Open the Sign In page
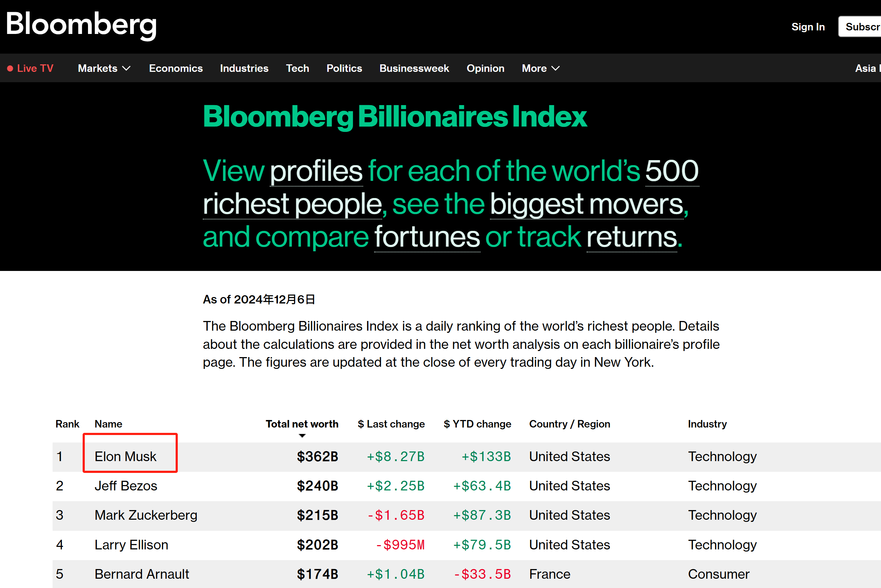Viewport: 881px width, 588px height. point(809,27)
